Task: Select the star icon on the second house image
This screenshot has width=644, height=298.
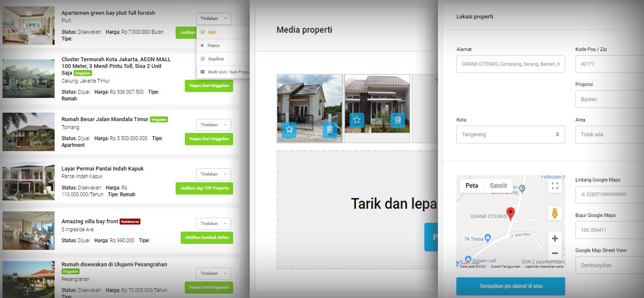Action: (x=358, y=120)
